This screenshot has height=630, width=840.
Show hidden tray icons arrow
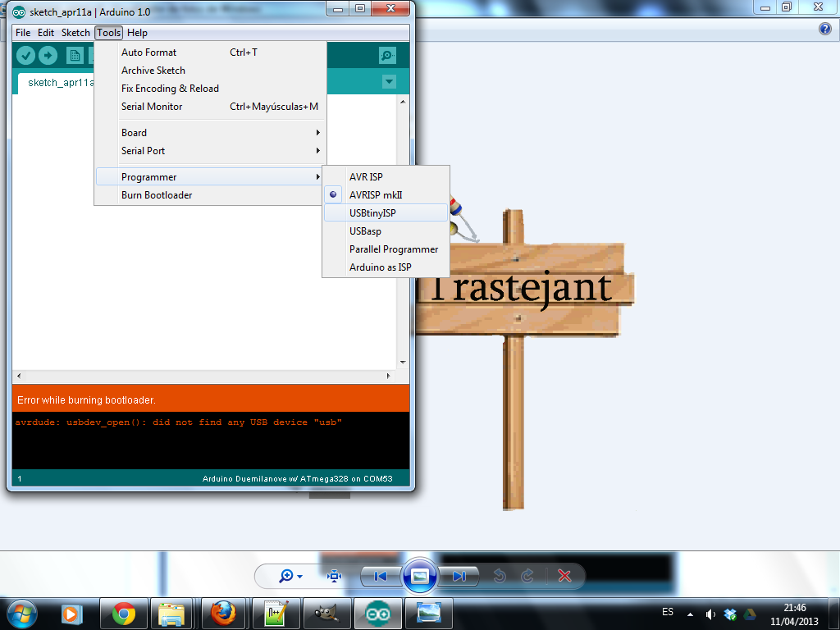point(691,614)
